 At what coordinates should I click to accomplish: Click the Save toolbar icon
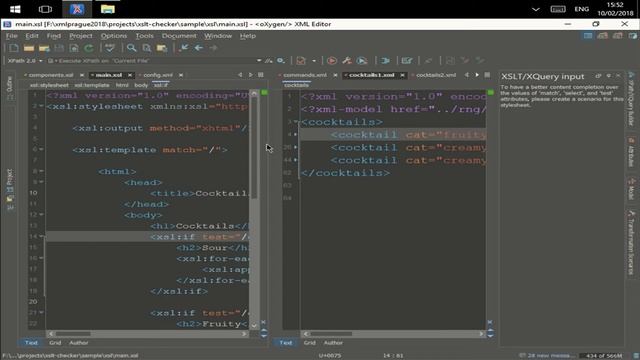59,48
